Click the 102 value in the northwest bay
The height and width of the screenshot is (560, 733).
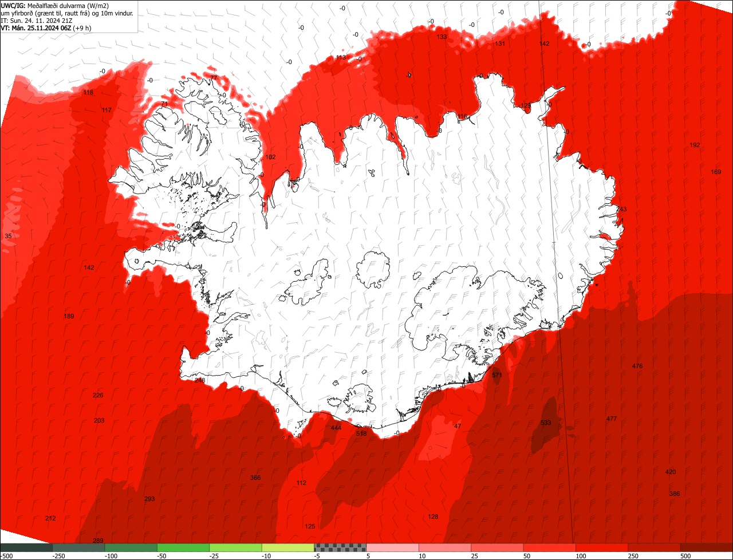pos(271,157)
